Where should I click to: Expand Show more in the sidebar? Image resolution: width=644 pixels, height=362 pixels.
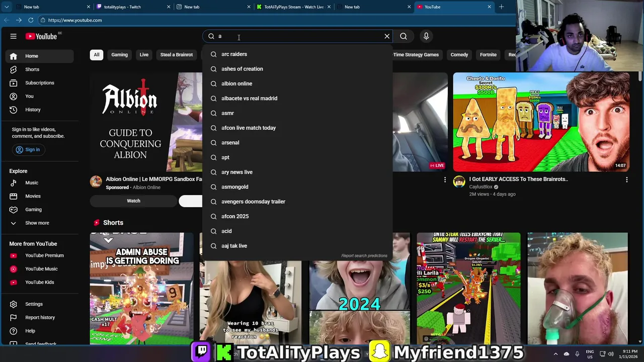click(39, 223)
